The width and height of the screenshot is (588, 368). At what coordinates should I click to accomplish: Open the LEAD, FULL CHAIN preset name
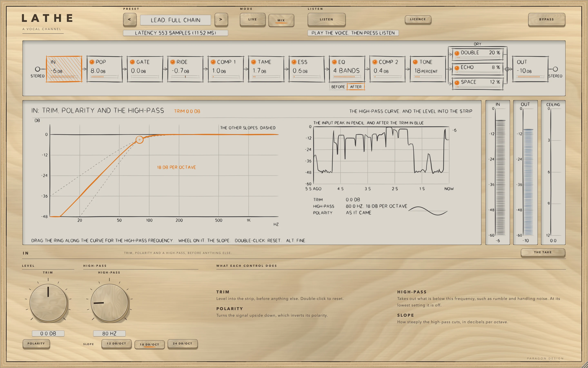click(175, 20)
